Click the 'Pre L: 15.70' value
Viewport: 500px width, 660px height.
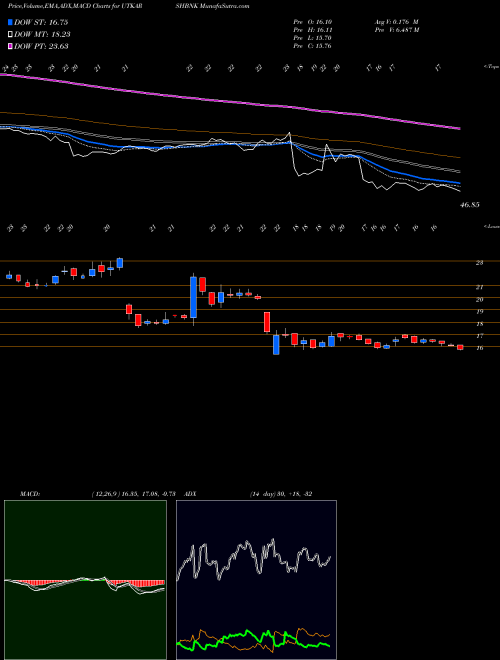click(x=312, y=38)
